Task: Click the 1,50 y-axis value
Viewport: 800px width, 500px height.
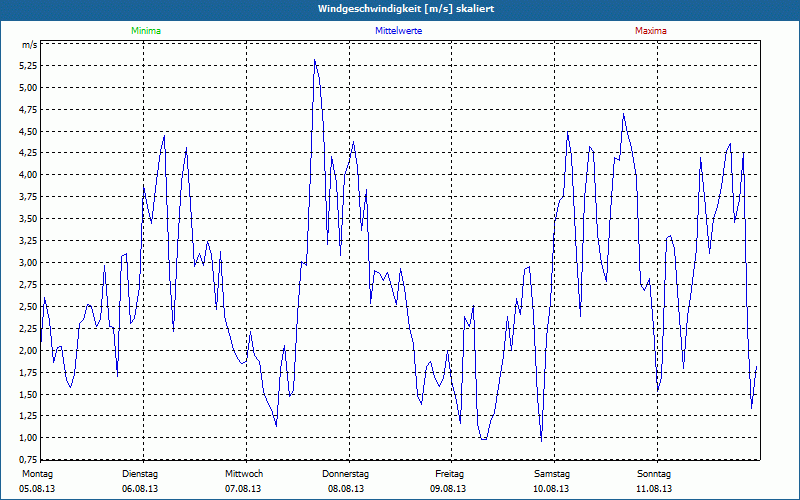Action: click(29, 394)
